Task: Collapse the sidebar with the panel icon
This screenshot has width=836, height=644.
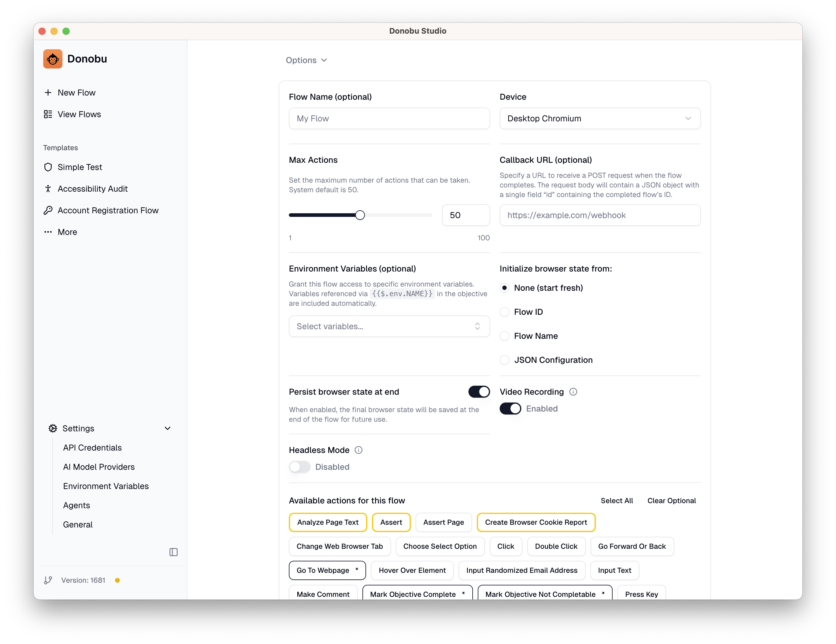Action: coord(173,552)
